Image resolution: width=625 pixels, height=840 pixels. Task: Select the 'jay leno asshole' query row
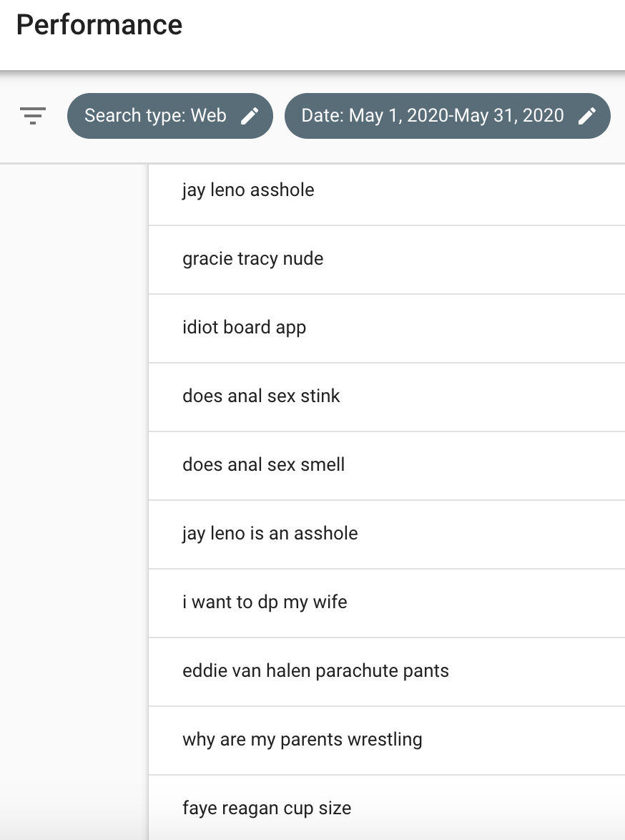(x=248, y=190)
